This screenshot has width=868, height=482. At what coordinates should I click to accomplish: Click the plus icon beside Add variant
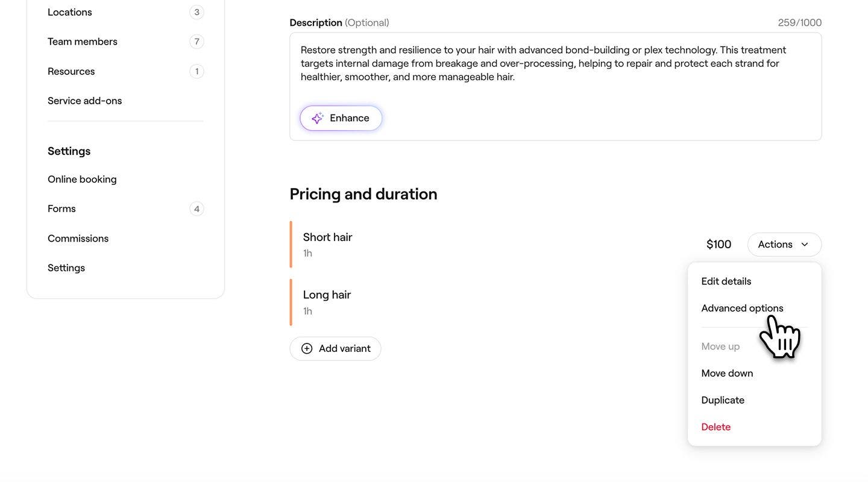pos(307,348)
